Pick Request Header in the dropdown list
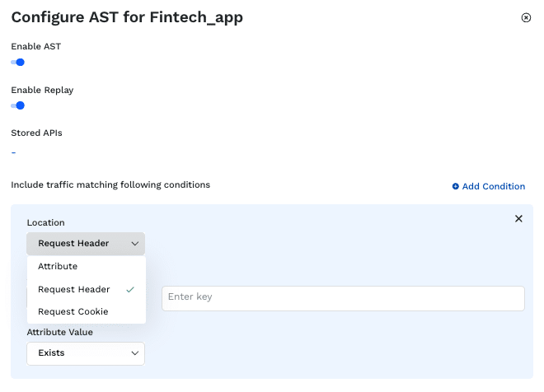 (74, 289)
